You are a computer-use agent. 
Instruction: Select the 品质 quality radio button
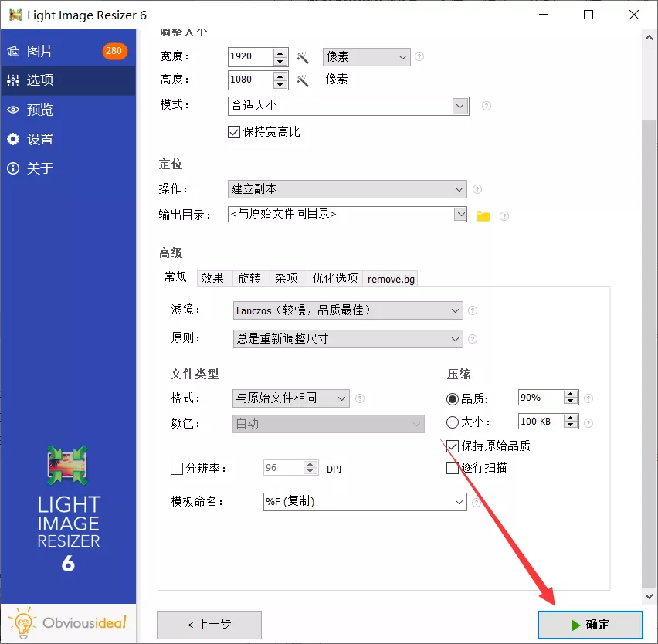(453, 399)
